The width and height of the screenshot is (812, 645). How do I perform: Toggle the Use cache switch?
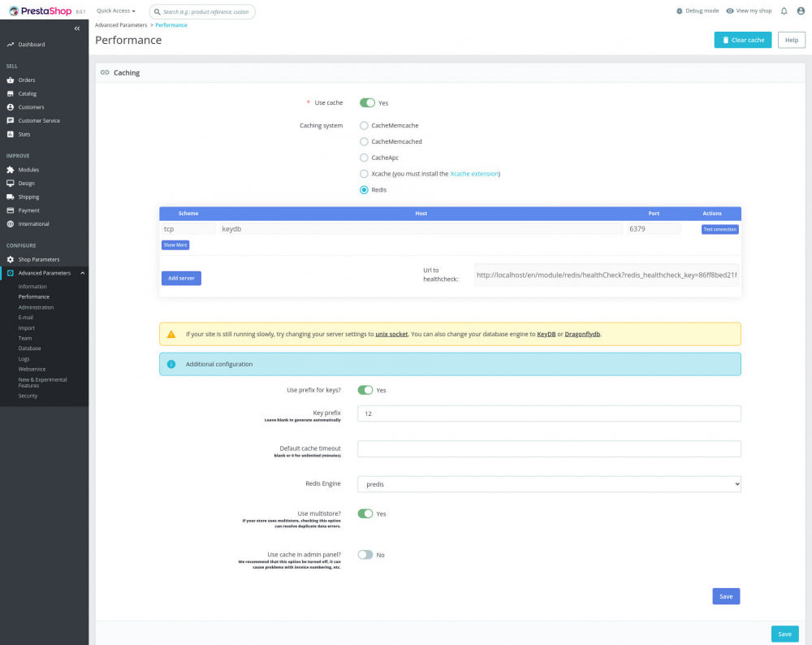pyautogui.click(x=367, y=102)
